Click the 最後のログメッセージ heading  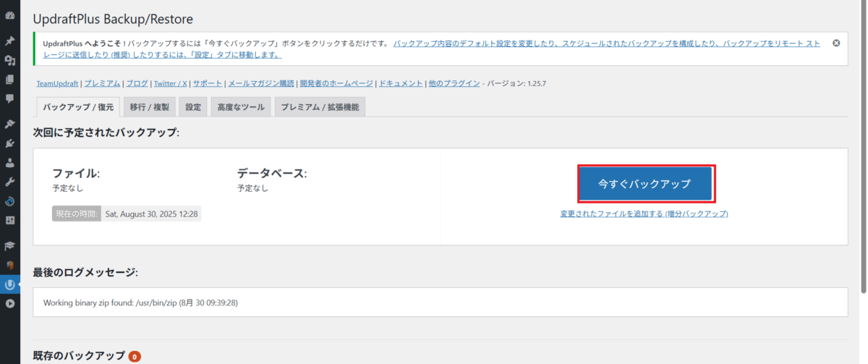click(x=85, y=272)
